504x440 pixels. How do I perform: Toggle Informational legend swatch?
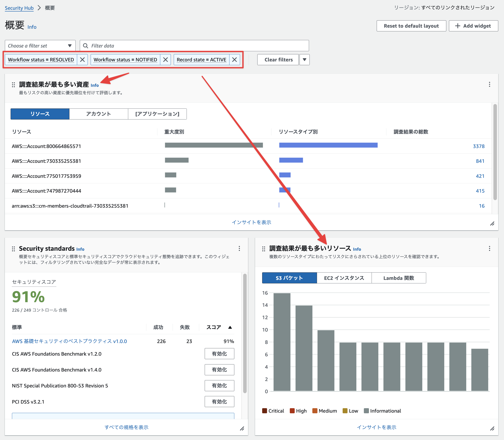pos(366,411)
